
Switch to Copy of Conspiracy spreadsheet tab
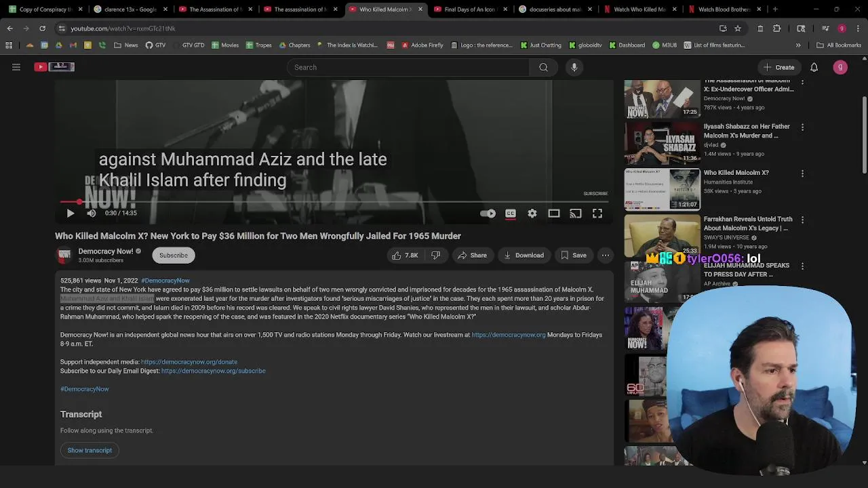[x=45, y=9]
